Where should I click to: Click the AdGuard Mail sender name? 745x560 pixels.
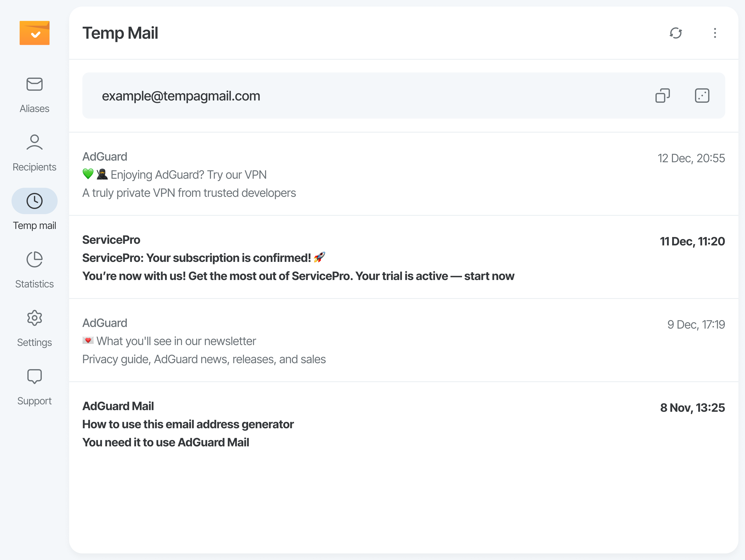click(x=118, y=406)
